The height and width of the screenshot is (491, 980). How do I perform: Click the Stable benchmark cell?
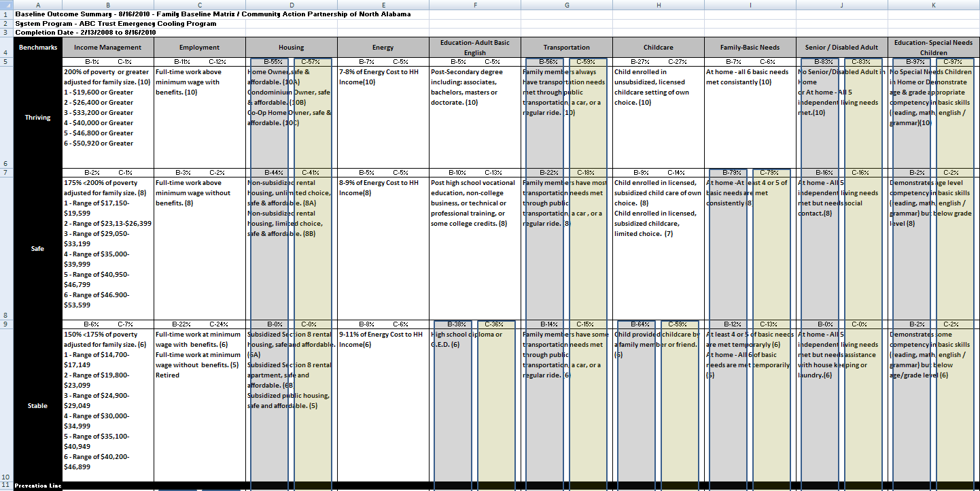click(x=37, y=406)
